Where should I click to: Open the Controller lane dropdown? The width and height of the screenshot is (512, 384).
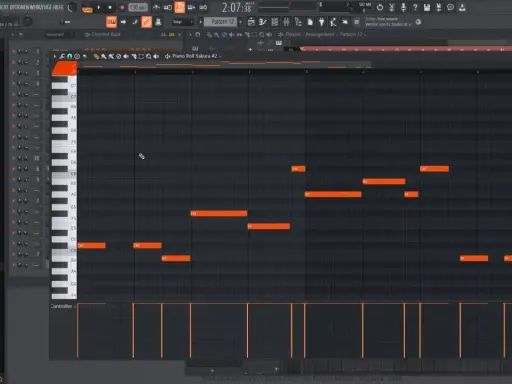coord(63,306)
